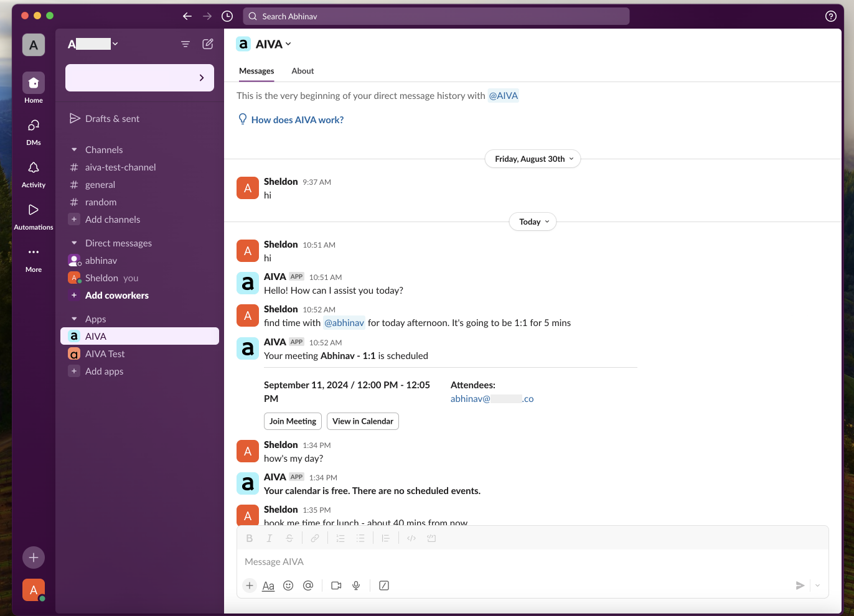Open the Home view in sidebar
This screenshot has width=854, height=616.
(x=34, y=88)
